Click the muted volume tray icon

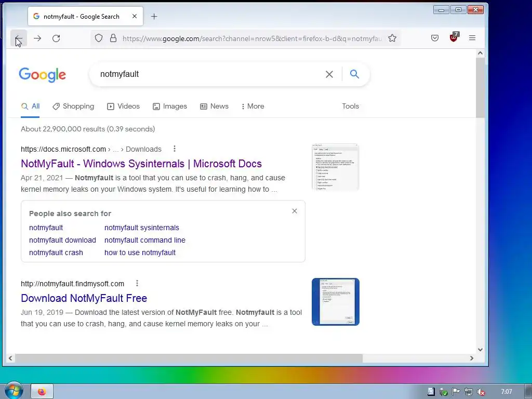[481, 392]
